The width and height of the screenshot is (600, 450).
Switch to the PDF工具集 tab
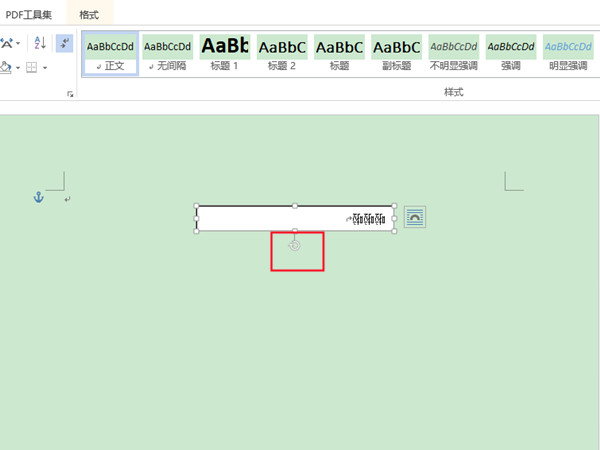(x=28, y=14)
